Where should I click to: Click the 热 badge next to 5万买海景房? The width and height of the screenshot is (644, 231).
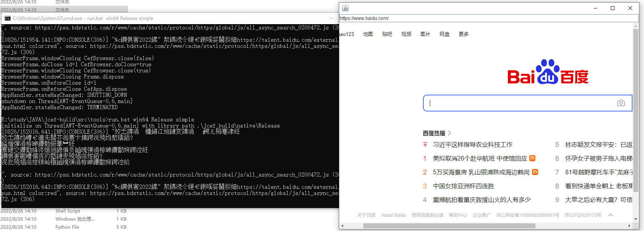(535, 172)
